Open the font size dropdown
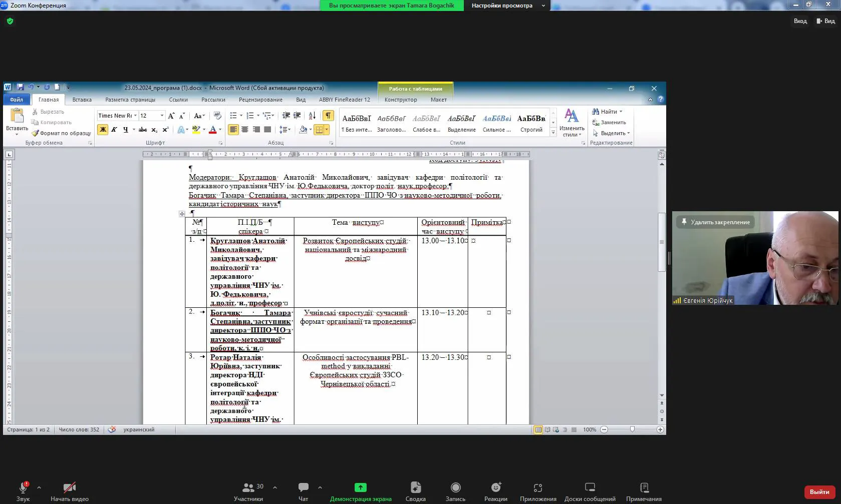Image resolution: width=841 pixels, height=504 pixels. coord(162,116)
